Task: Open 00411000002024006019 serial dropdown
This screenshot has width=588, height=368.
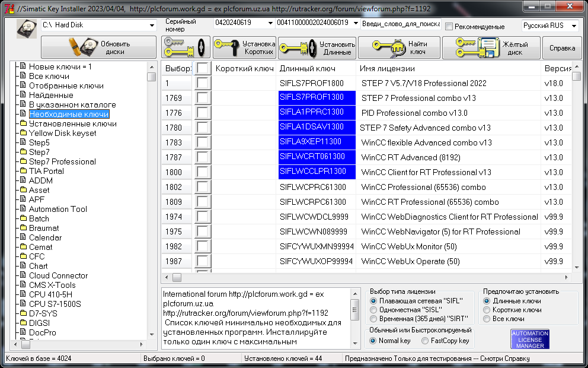Action: pos(356,23)
